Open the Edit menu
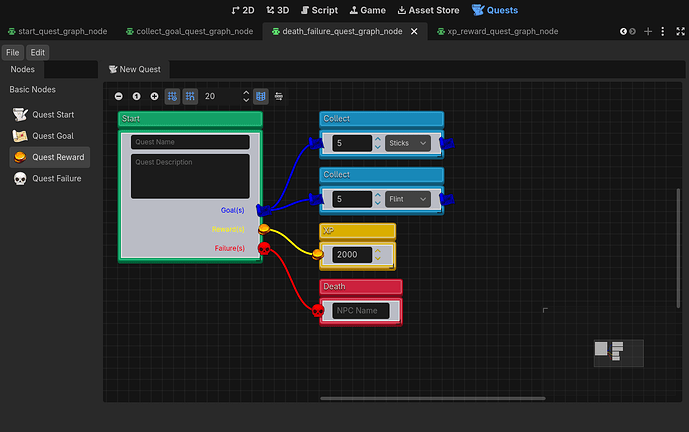 (x=38, y=52)
